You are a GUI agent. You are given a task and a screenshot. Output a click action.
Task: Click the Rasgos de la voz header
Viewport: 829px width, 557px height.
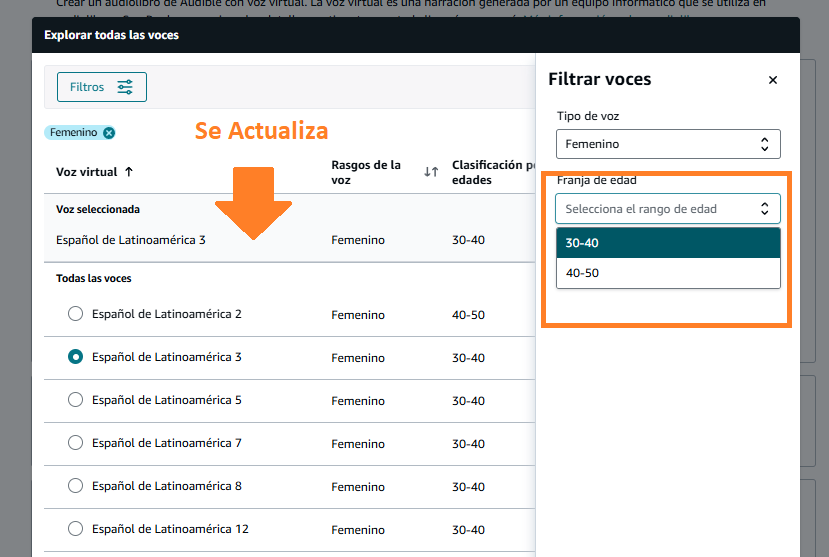[366, 172]
